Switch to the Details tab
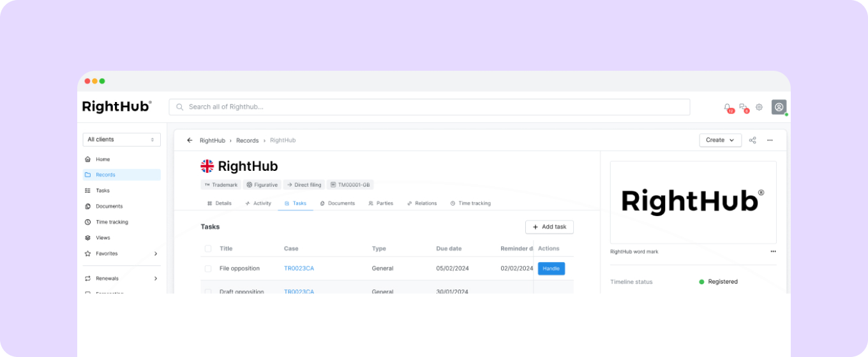 (x=219, y=203)
